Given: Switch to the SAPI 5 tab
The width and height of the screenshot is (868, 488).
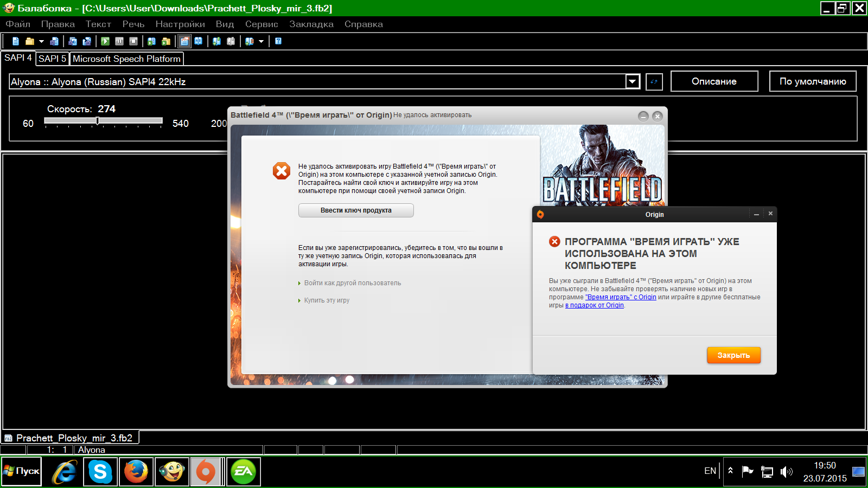Looking at the screenshot, I should tap(52, 59).
